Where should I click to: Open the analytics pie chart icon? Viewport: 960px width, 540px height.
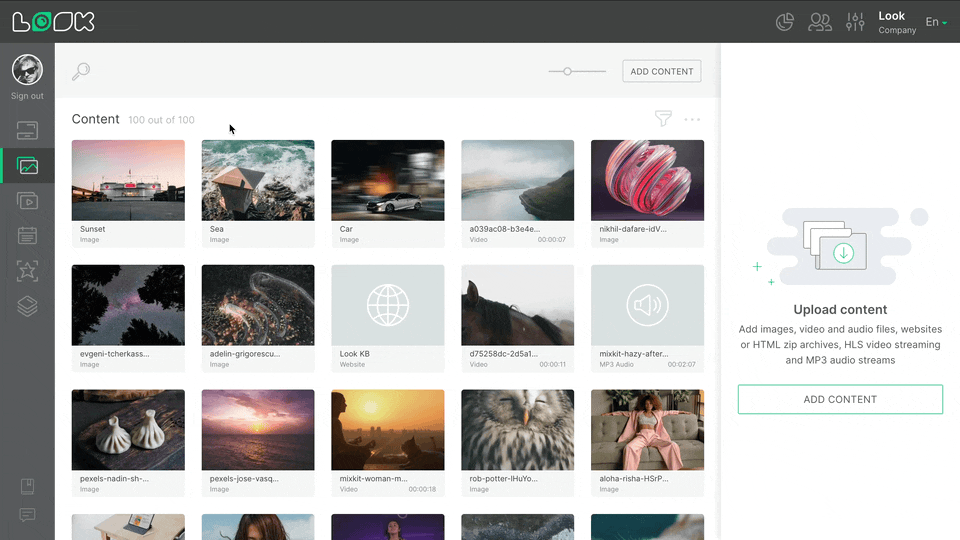click(x=785, y=22)
